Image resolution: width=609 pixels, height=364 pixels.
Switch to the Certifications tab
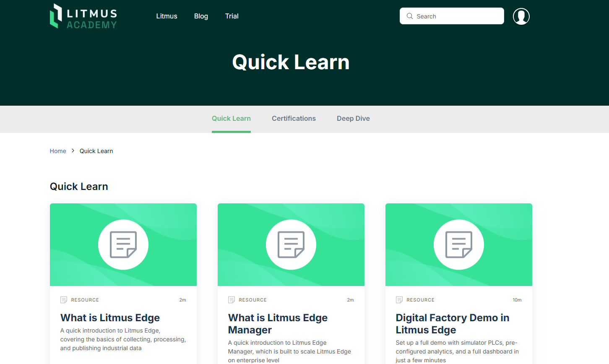click(294, 118)
